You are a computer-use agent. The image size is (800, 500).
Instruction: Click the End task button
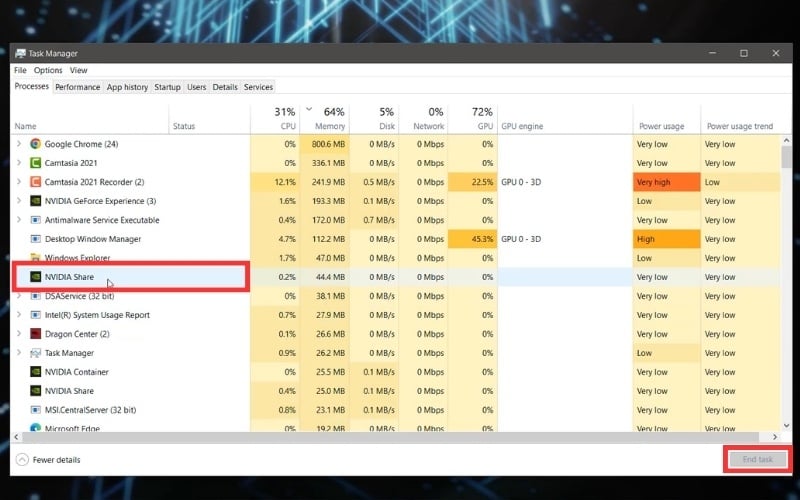(758, 459)
